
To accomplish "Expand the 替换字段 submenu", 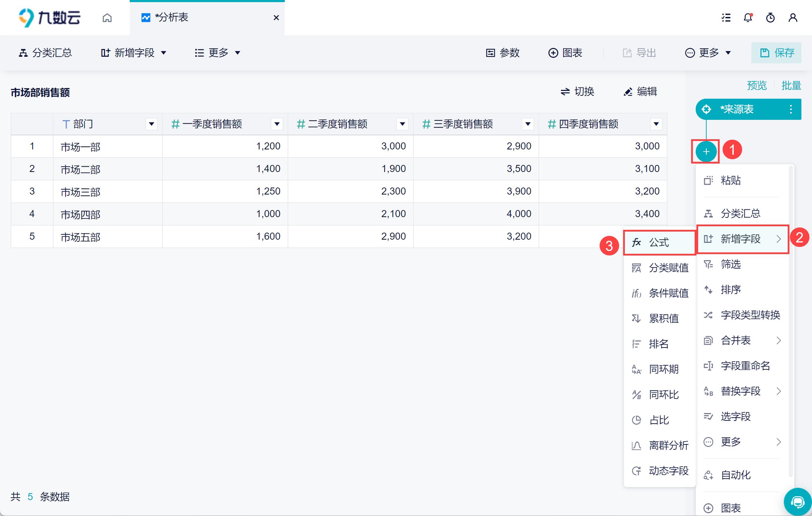I will pyautogui.click(x=742, y=391).
